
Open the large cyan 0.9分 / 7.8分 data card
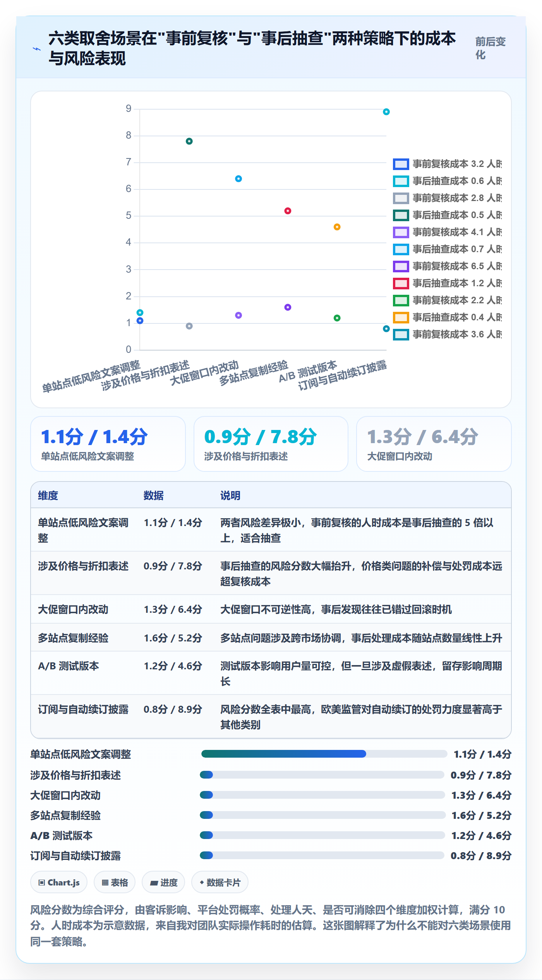(x=271, y=444)
